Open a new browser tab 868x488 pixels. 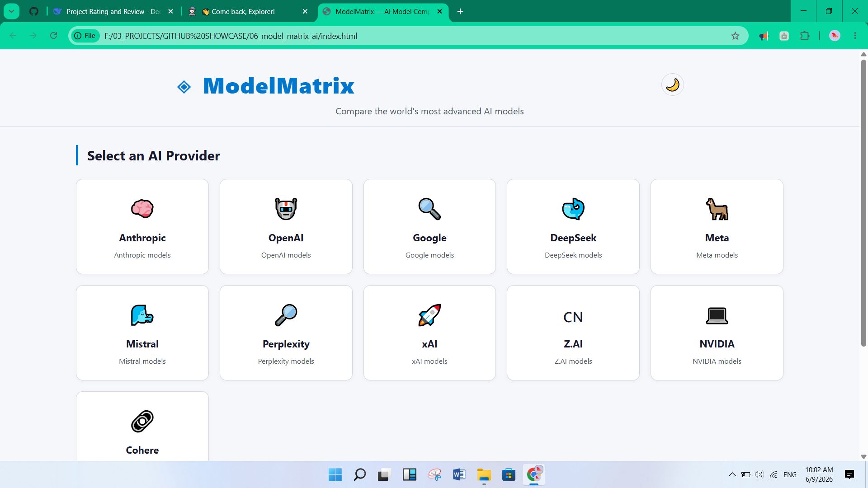pyautogui.click(x=460, y=11)
